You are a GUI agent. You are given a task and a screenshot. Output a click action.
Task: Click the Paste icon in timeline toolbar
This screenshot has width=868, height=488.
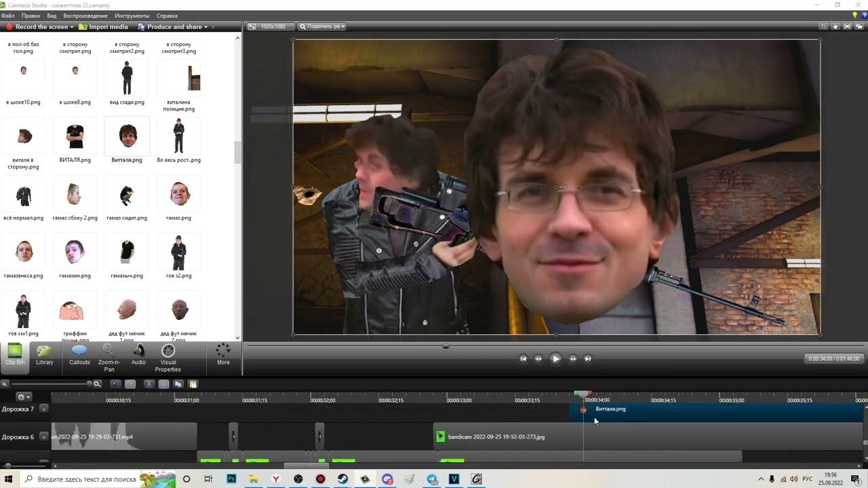tap(193, 384)
